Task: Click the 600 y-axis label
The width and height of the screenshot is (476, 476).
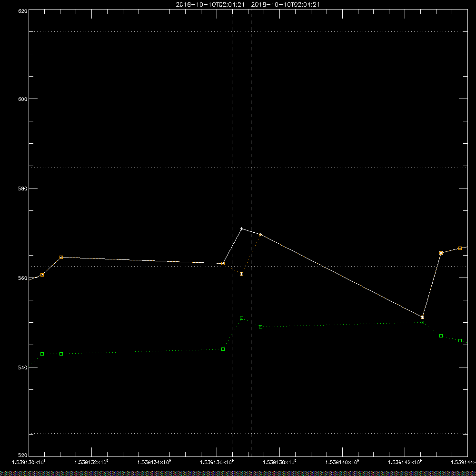Action: (23, 99)
